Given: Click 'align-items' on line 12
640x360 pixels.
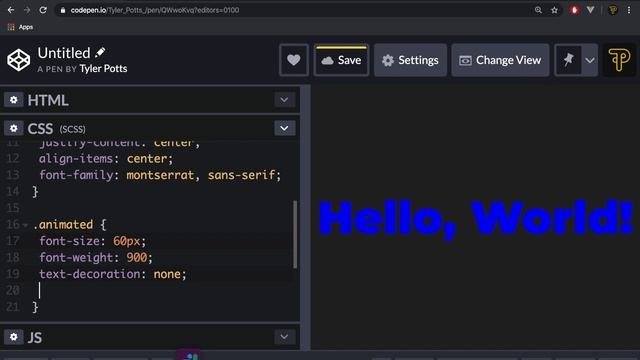Looking at the screenshot, I should pyautogui.click(x=76, y=158).
